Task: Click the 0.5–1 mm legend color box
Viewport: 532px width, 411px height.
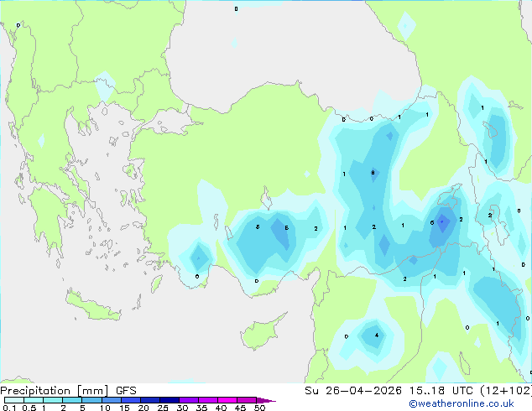Action: pyautogui.click(x=34, y=400)
